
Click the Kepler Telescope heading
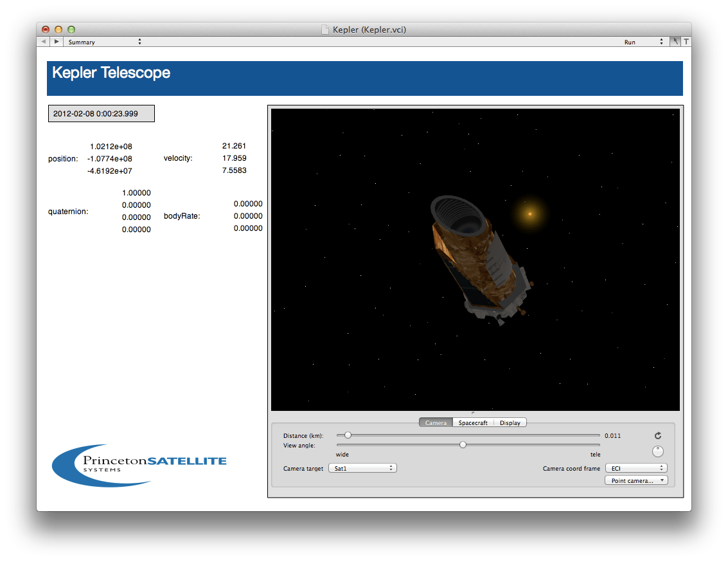click(x=111, y=73)
